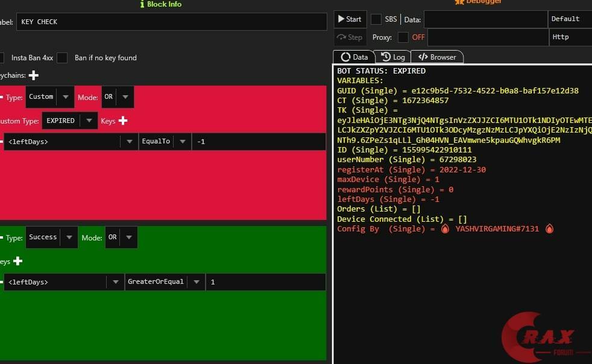This screenshot has height=364, width=592.
Task: Click the CT (Single) variable line
Action: coord(392,101)
